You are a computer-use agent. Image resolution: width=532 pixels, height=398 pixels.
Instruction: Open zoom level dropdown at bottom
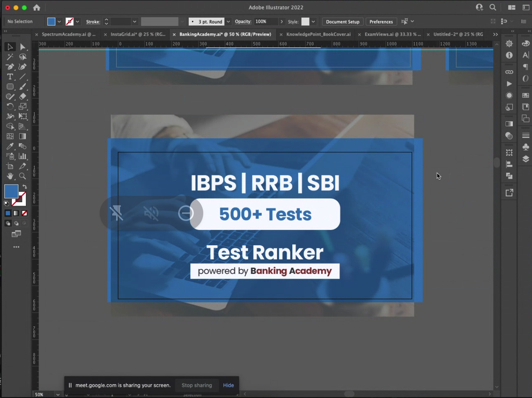(x=58, y=394)
